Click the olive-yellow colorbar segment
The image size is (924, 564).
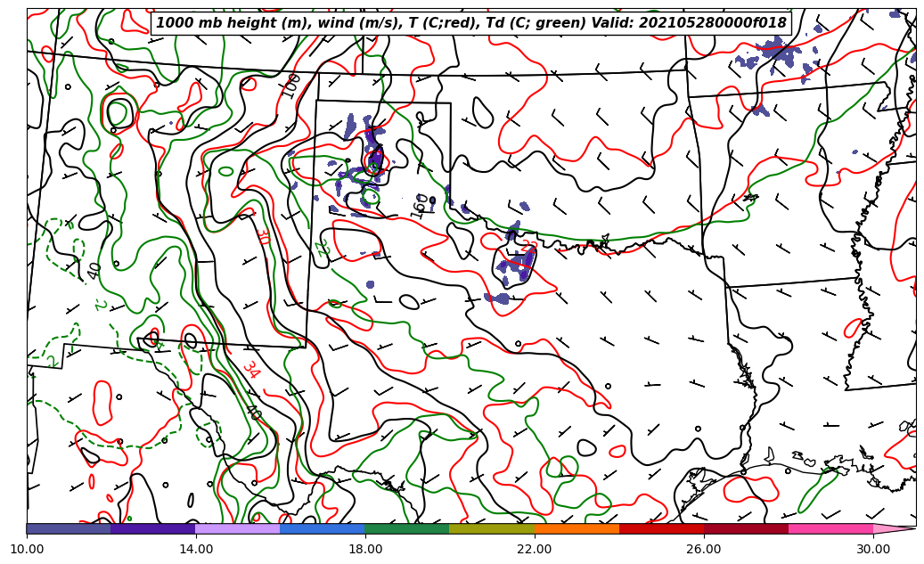coord(492,528)
